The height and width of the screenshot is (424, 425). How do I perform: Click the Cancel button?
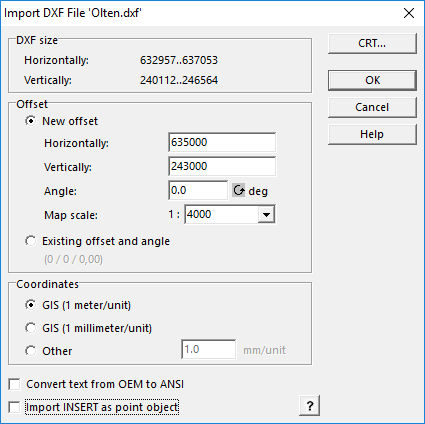click(372, 107)
